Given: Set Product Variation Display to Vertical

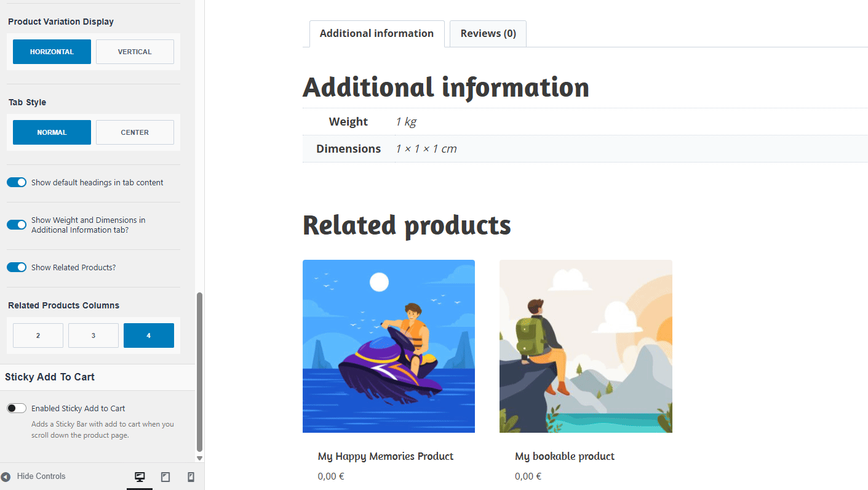Looking at the screenshot, I should [135, 52].
